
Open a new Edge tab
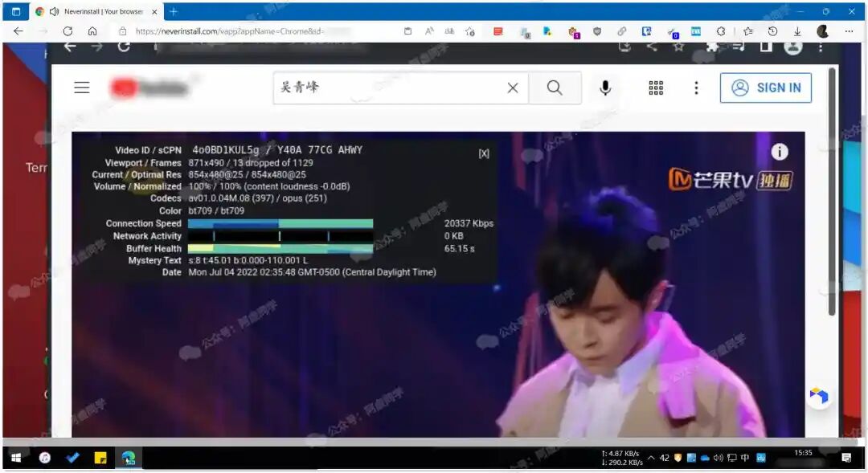click(x=174, y=11)
